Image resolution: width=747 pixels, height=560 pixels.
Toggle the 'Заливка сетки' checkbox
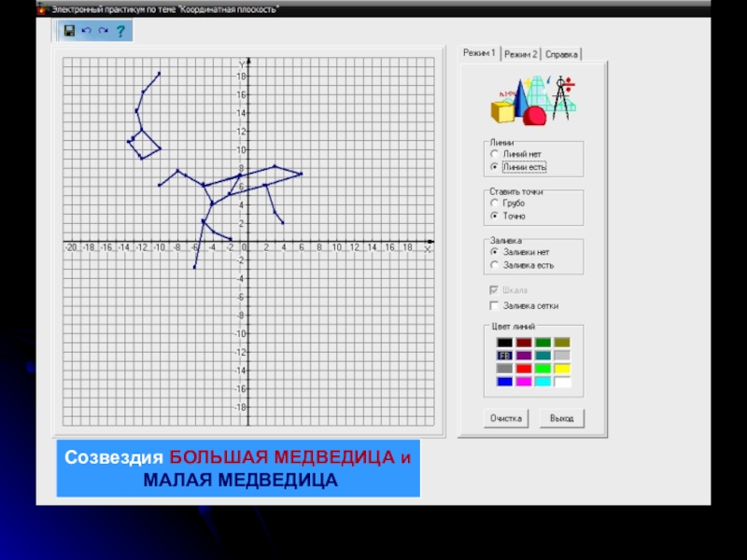[495, 305]
